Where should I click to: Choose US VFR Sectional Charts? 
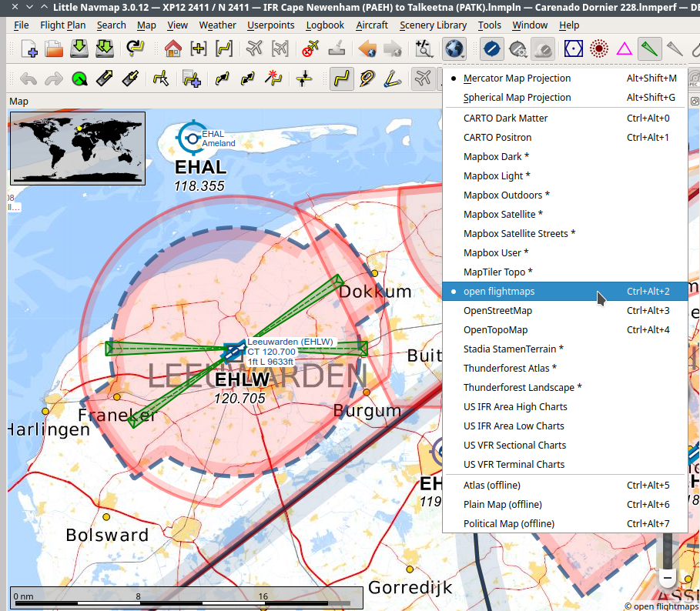pyautogui.click(x=564, y=445)
